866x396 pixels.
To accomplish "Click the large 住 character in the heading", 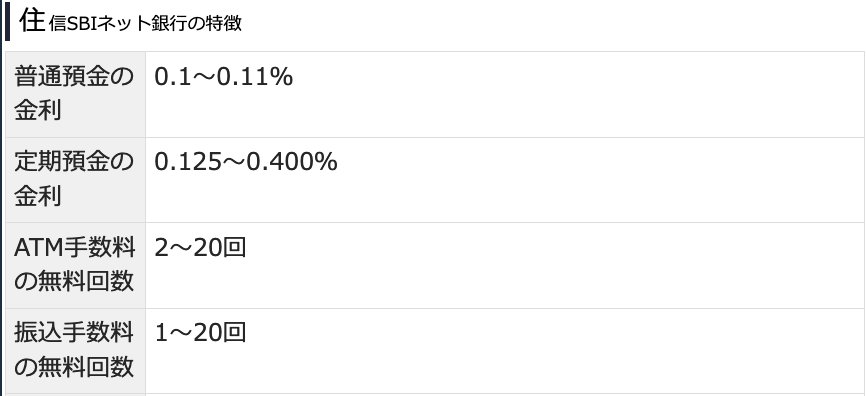I will pos(32,21).
